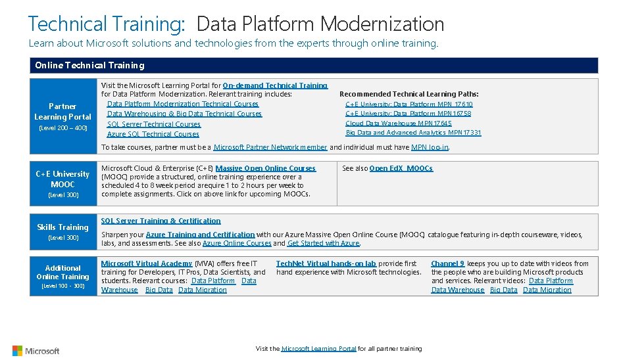Open SQL Server Training & Certification link
The height and width of the screenshot is (362, 644).
(161, 221)
